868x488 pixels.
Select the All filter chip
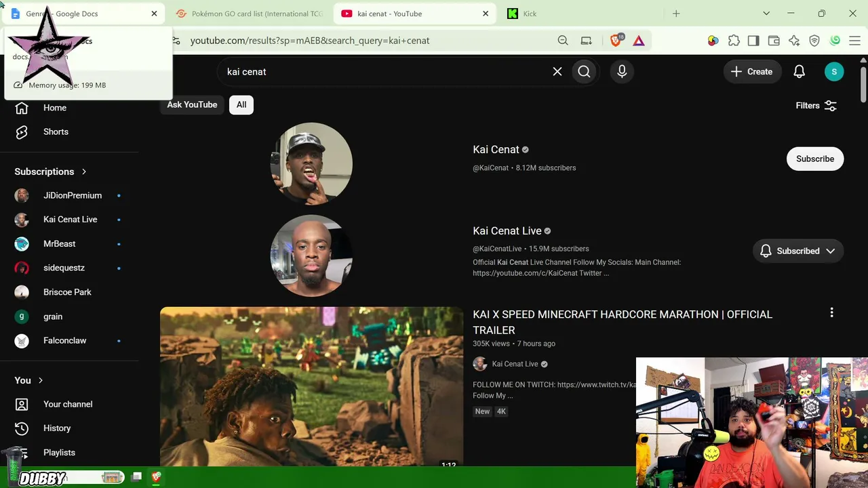pyautogui.click(x=241, y=104)
